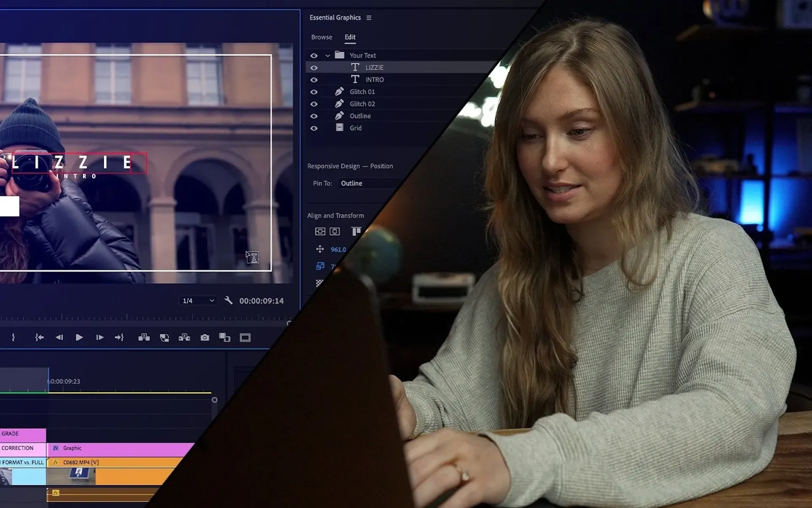Switch to the Browse tab
812x508 pixels.
click(x=322, y=37)
